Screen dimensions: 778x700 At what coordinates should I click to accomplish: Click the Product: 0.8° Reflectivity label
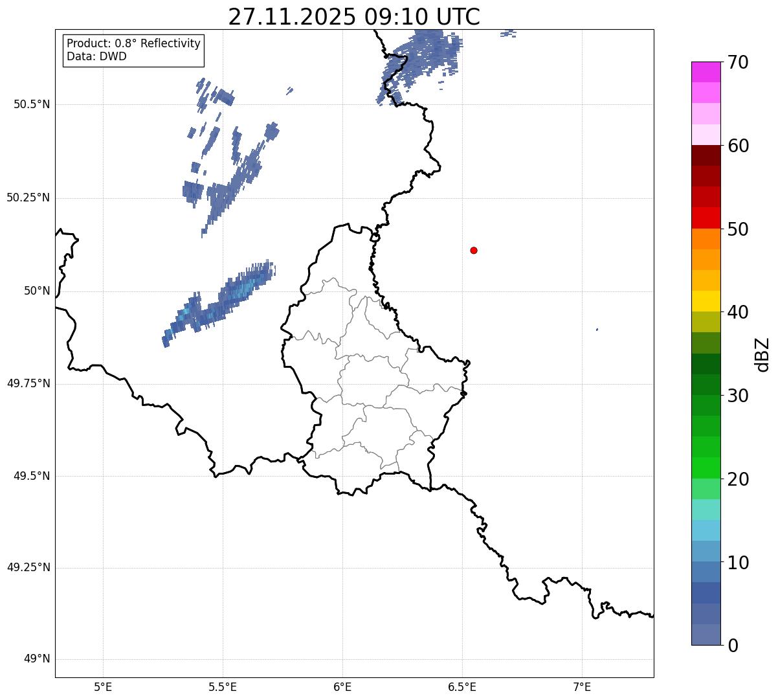tap(134, 43)
